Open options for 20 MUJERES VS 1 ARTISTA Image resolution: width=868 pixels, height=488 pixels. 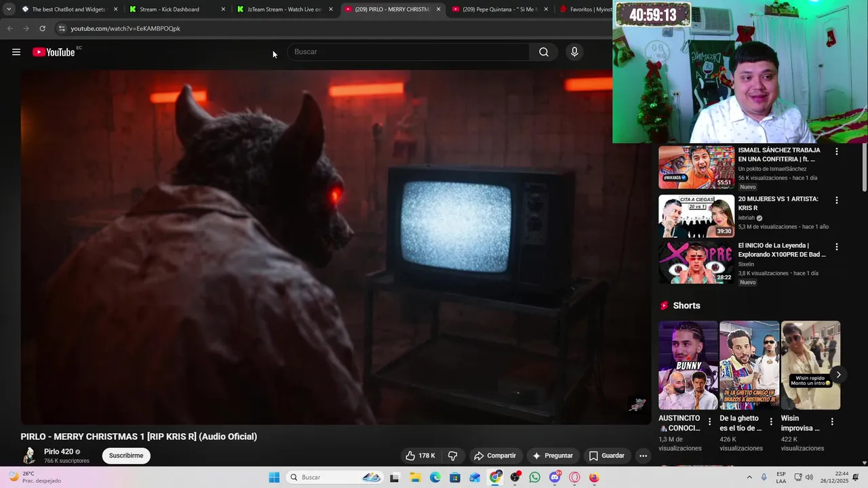pyautogui.click(x=836, y=200)
